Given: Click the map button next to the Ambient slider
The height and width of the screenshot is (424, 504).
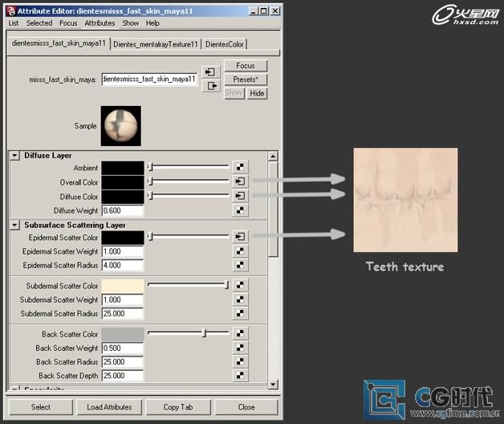Looking at the screenshot, I should pyautogui.click(x=239, y=168).
